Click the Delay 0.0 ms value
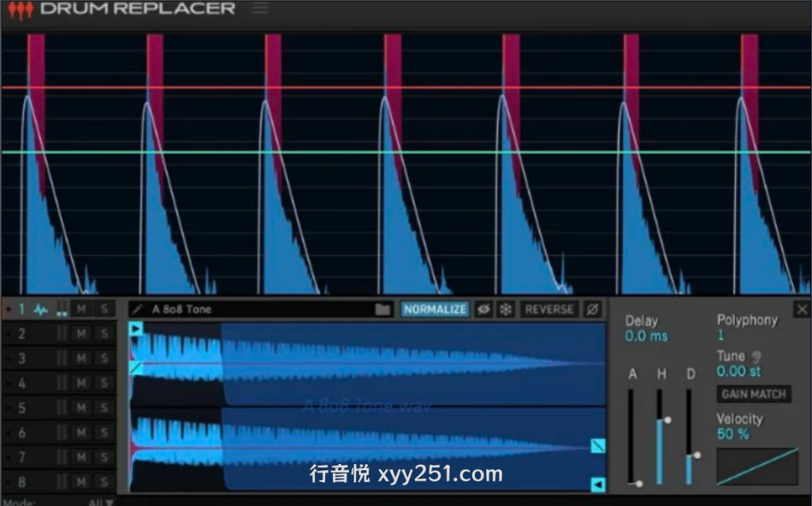812x506 pixels. (x=646, y=336)
